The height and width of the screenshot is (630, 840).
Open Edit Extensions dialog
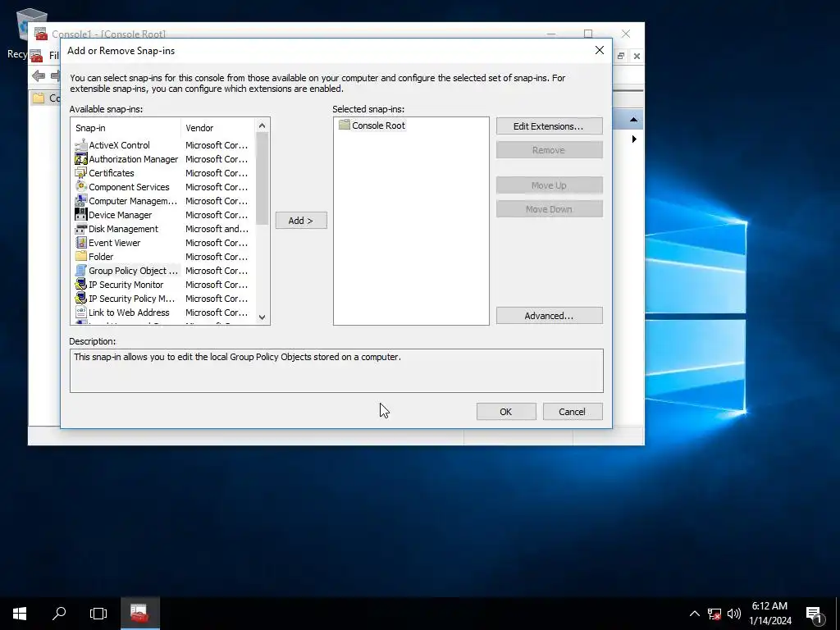[x=549, y=126]
